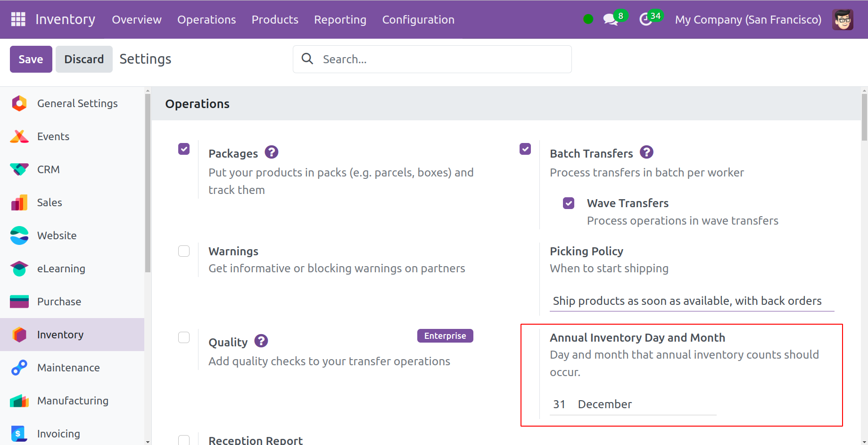868x445 pixels.
Task: Uncheck the Packages checkbox
Action: [184, 149]
